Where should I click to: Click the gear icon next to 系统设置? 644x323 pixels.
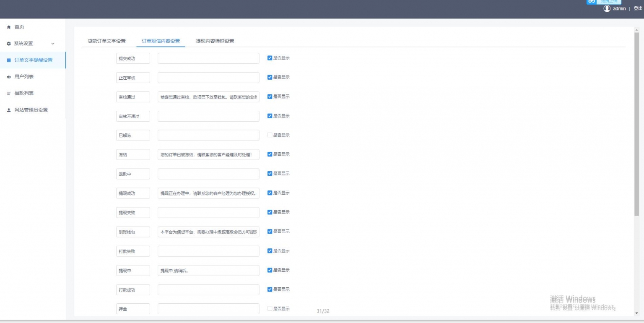(9, 44)
